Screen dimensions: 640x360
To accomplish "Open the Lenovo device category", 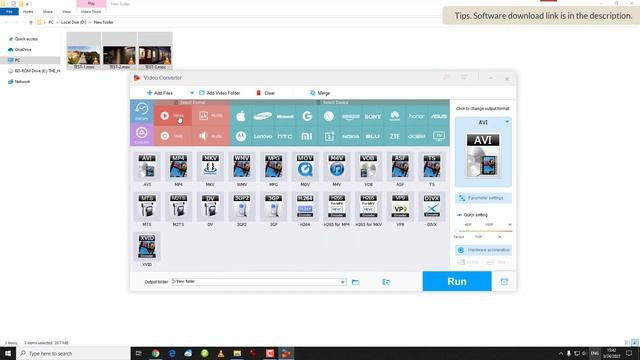I will pos(262,136).
